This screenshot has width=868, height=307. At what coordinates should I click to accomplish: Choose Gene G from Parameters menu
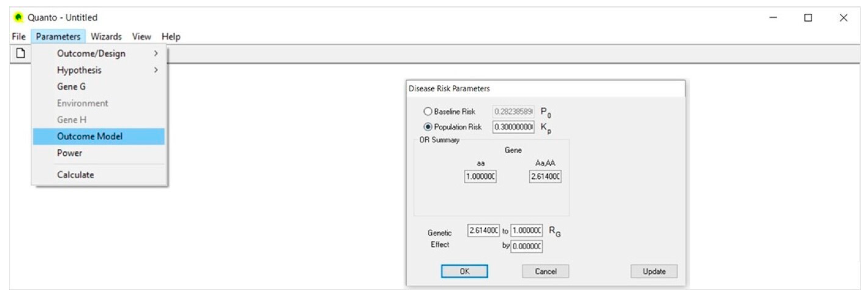pyautogui.click(x=71, y=86)
